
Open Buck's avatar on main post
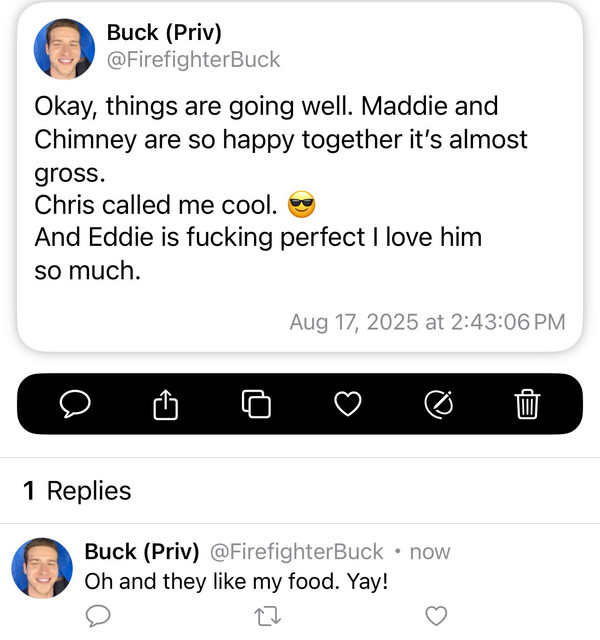tap(64, 49)
